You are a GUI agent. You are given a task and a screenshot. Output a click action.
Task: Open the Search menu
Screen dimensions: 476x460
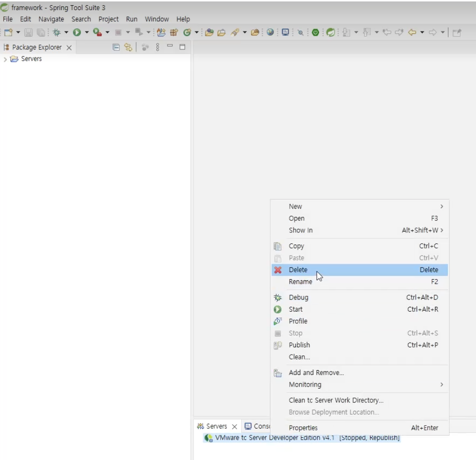tap(81, 19)
